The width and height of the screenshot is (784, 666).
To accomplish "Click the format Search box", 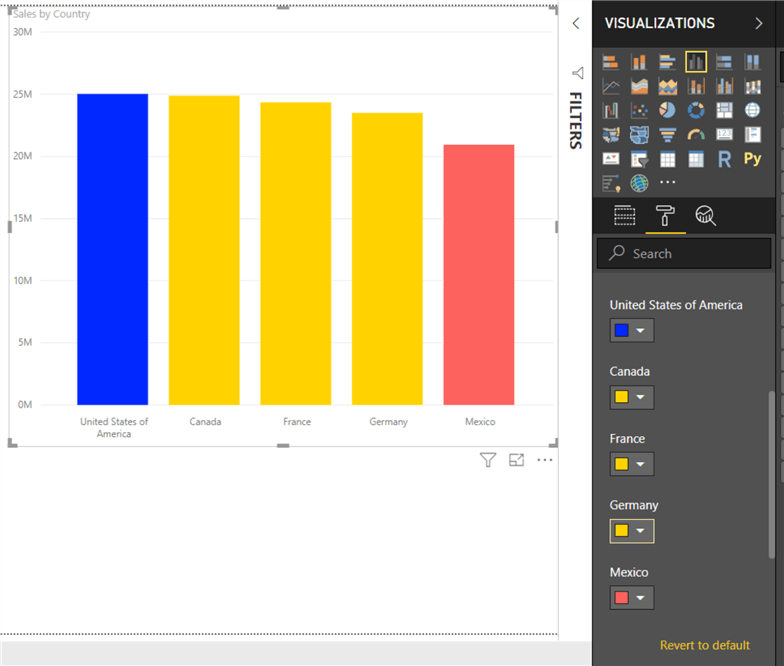I will click(x=684, y=254).
